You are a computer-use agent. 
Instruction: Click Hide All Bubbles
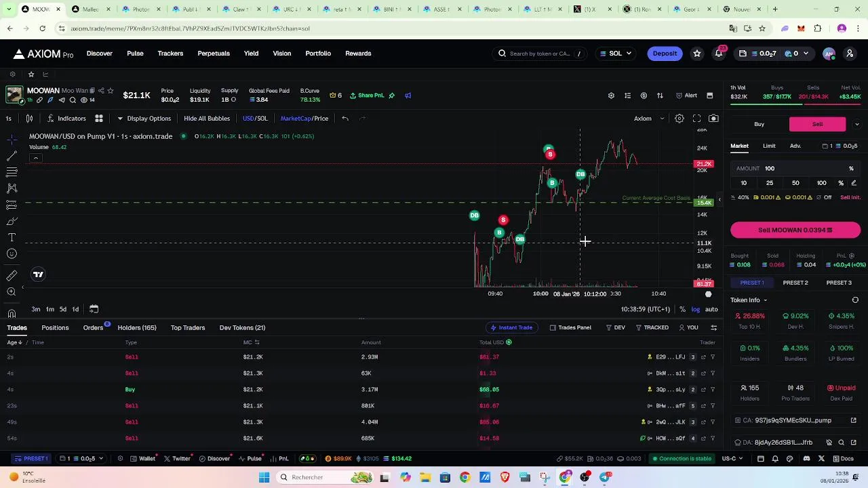click(207, 119)
